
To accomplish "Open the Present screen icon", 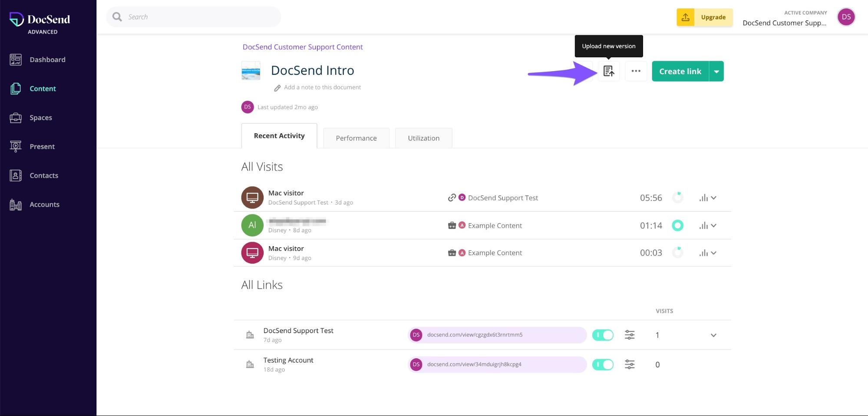I will 16,146.
